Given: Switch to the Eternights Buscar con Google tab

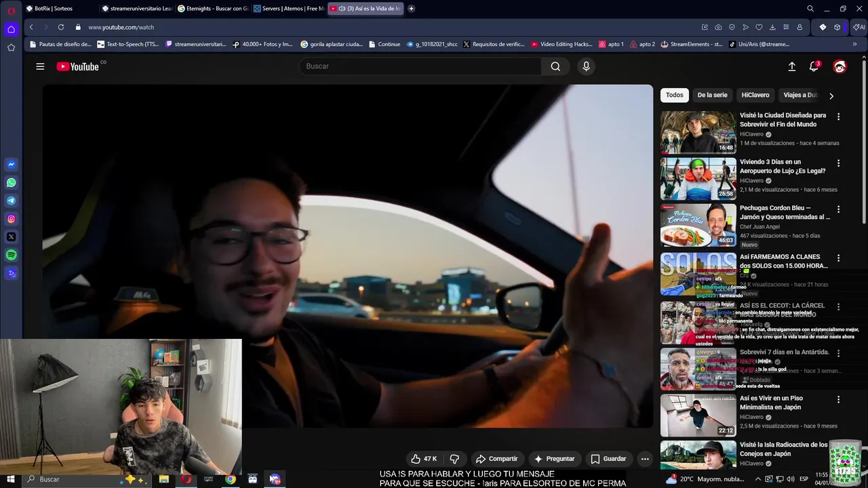Looking at the screenshot, I should tap(214, 9).
